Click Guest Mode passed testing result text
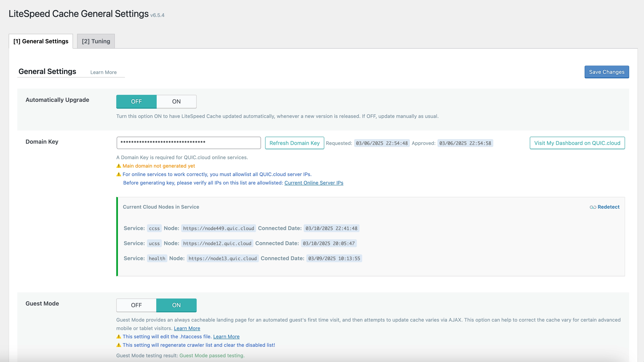The height and width of the screenshot is (362, 644). point(212,355)
